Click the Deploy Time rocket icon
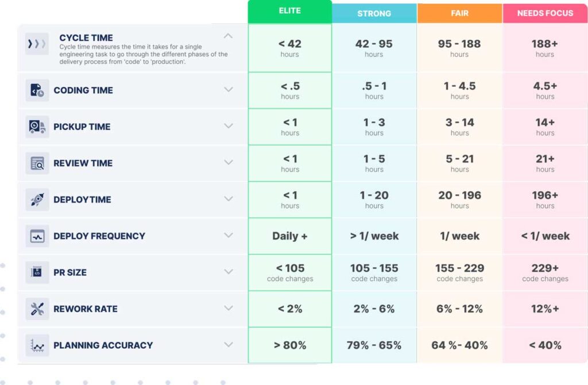The image size is (588, 385). coord(37,199)
